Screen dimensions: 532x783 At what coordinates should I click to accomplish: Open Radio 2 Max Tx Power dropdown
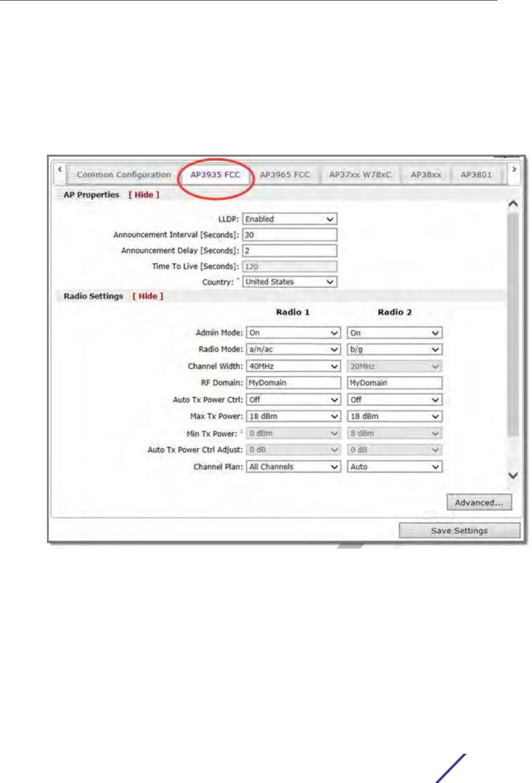tap(395, 416)
